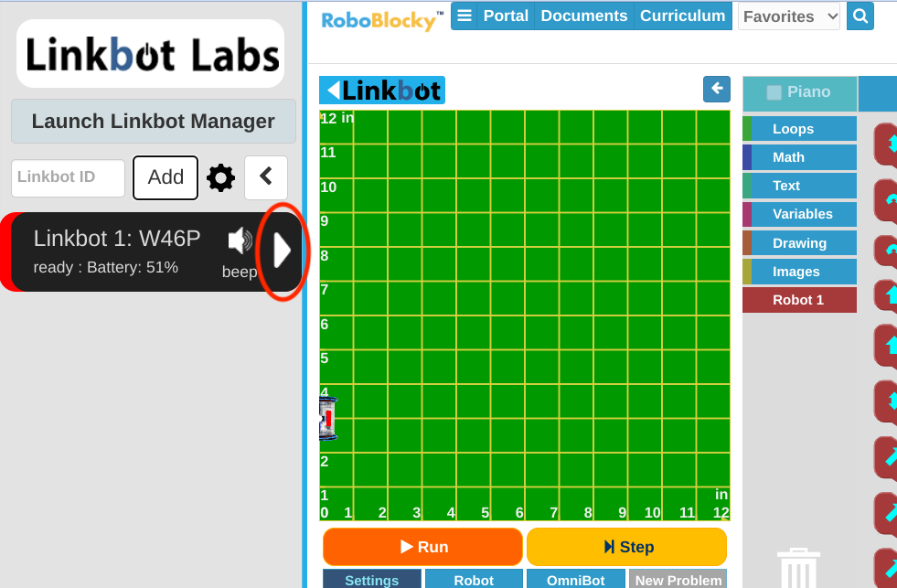The height and width of the screenshot is (588, 897).
Task: Collapse the Linkbot Labs side panel
Action: click(266, 177)
